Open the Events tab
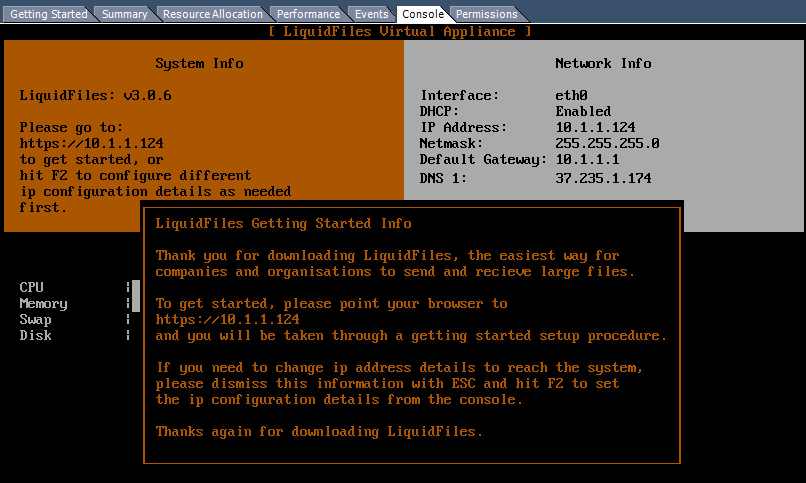The width and height of the screenshot is (806, 483). pos(372,14)
